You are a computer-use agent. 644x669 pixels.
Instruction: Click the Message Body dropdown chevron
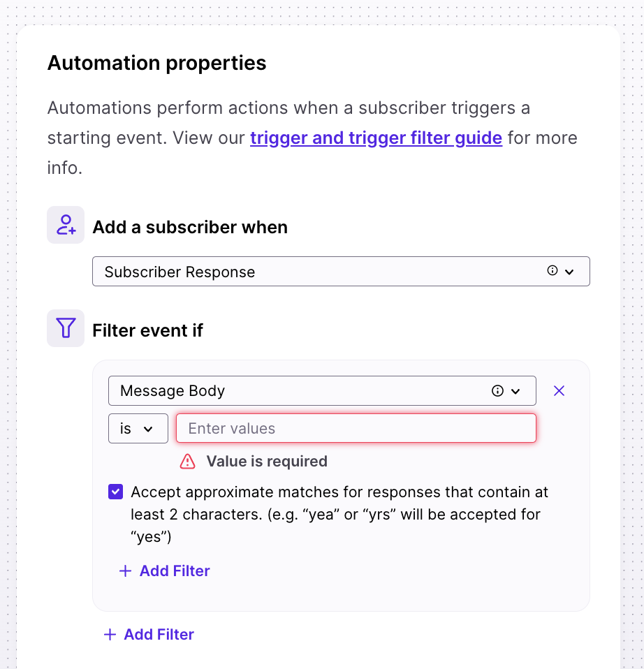point(515,391)
